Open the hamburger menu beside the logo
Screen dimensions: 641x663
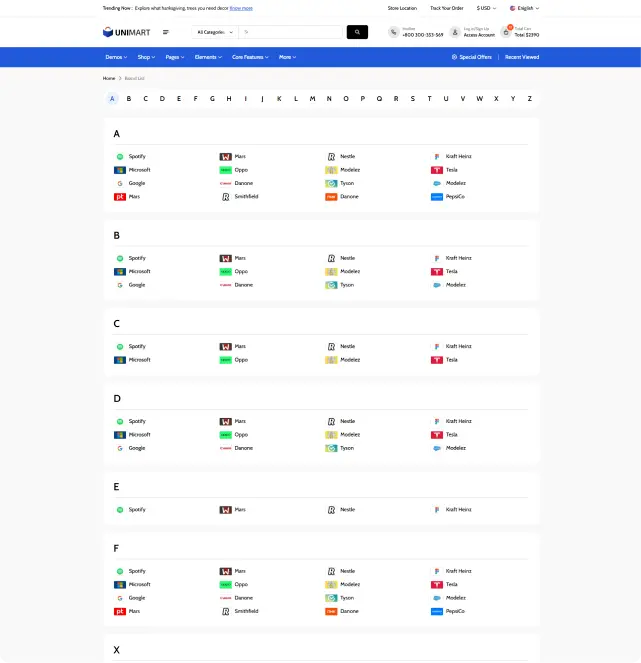pyautogui.click(x=166, y=32)
